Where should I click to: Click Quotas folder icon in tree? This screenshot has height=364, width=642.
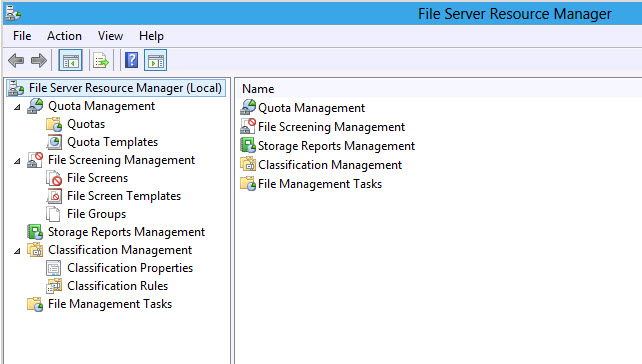tap(54, 124)
